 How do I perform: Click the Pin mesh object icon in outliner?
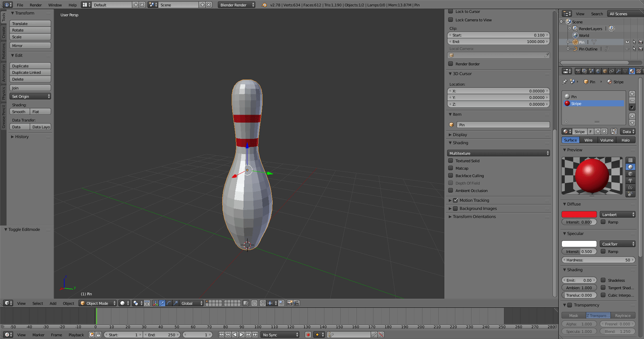pos(575,42)
